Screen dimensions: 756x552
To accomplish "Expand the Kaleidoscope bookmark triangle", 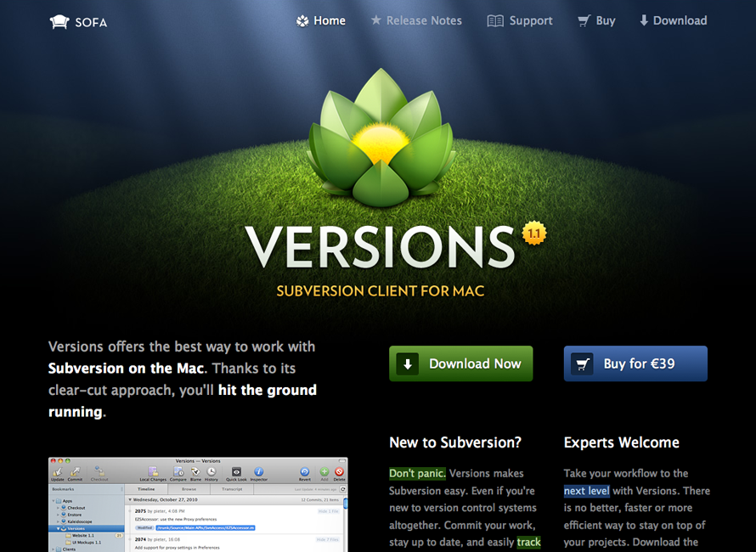I will 58,521.
